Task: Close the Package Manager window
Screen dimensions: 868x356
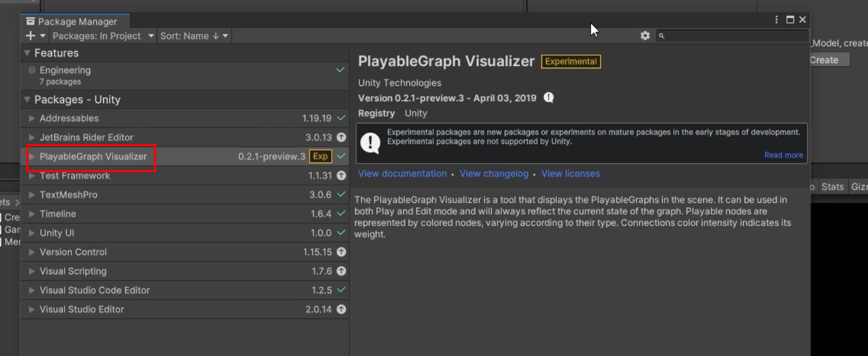Action: pos(802,20)
